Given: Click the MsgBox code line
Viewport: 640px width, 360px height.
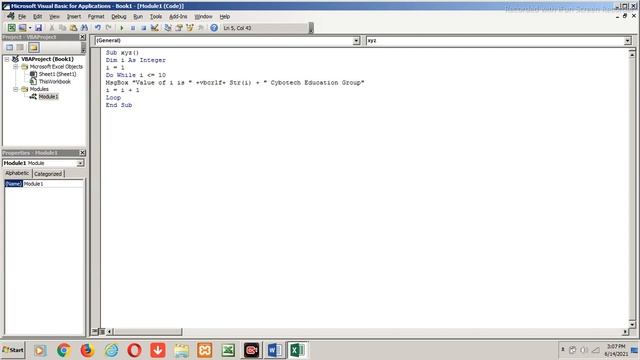Looking at the screenshot, I should [235, 83].
